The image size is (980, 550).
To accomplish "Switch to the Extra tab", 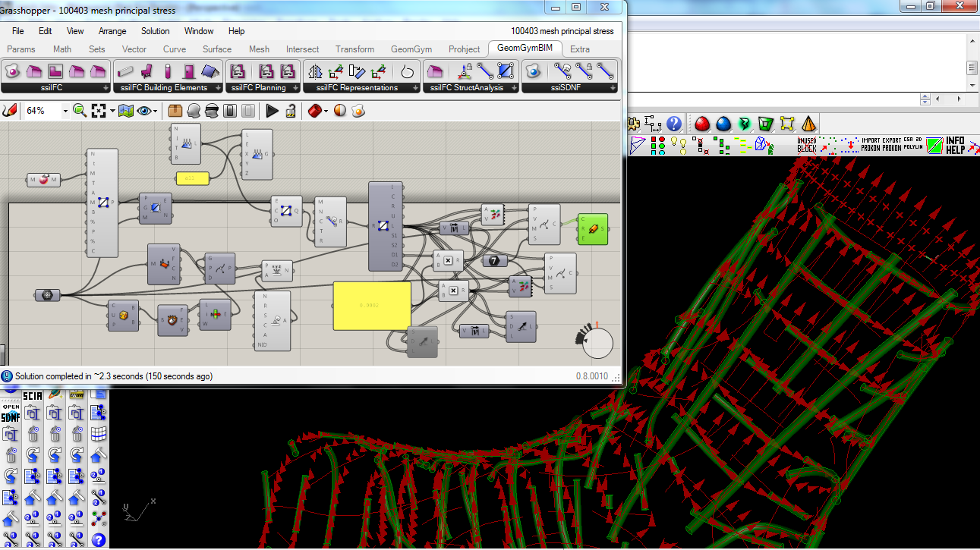I will [x=580, y=49].
